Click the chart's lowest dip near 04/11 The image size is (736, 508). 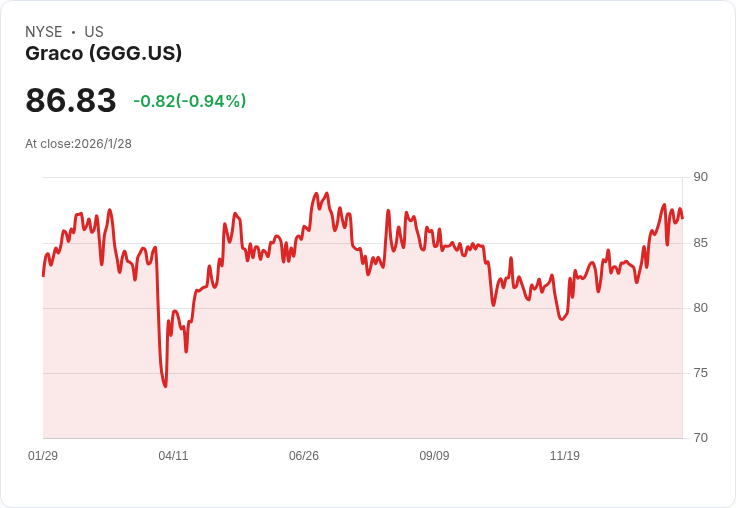coord(165,386)
